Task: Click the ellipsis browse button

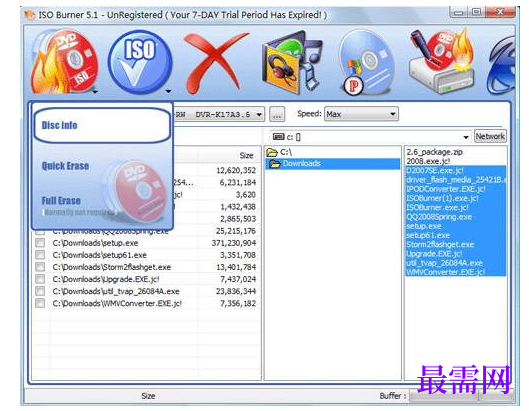Action: coord(277,114)
